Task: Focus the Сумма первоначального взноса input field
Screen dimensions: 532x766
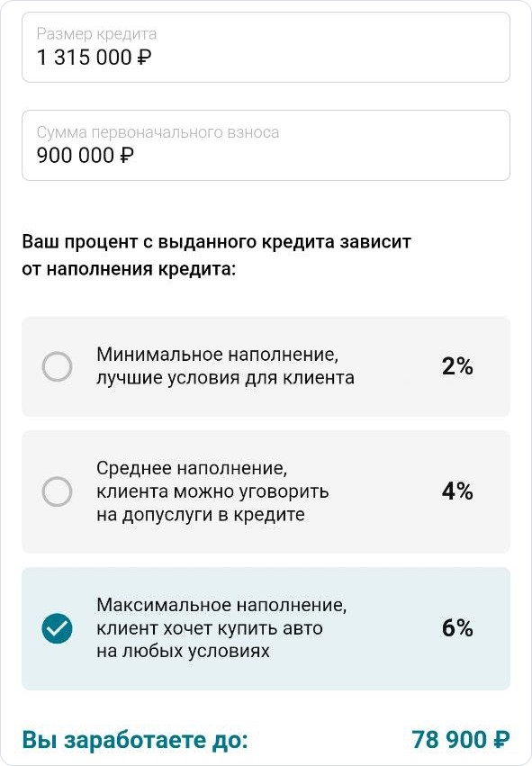Action: tap(266, 146)
